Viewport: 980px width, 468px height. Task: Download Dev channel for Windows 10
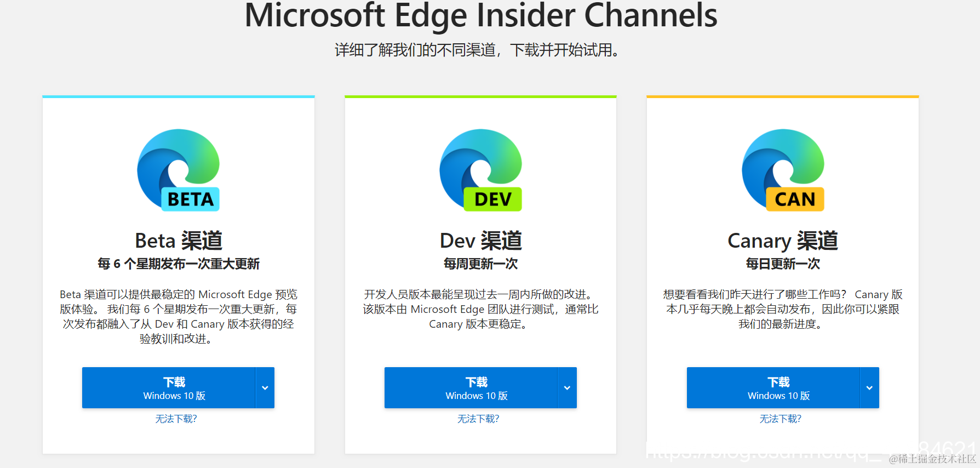tap(471, 387)
